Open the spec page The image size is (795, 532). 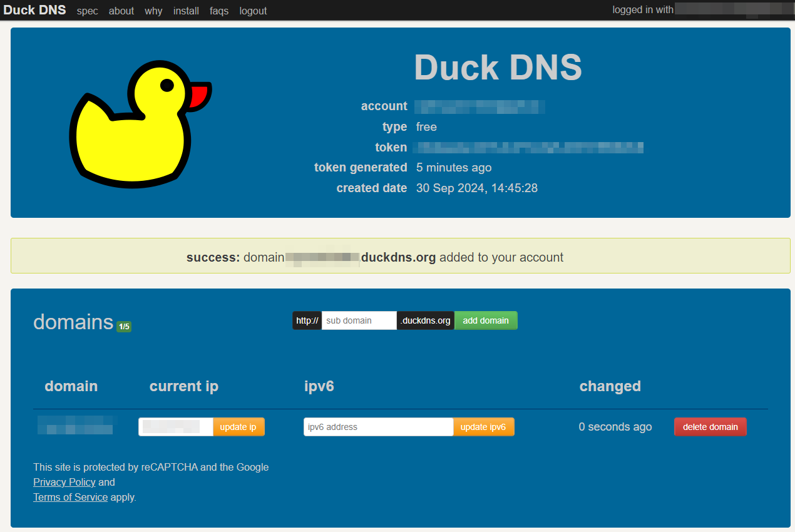pyautogui.click(x=87, y=11)
